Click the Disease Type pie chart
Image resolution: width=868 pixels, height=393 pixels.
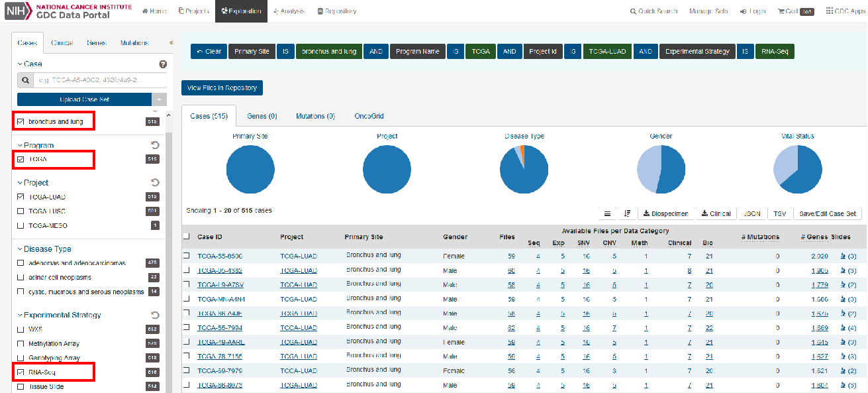click(524, 169)
